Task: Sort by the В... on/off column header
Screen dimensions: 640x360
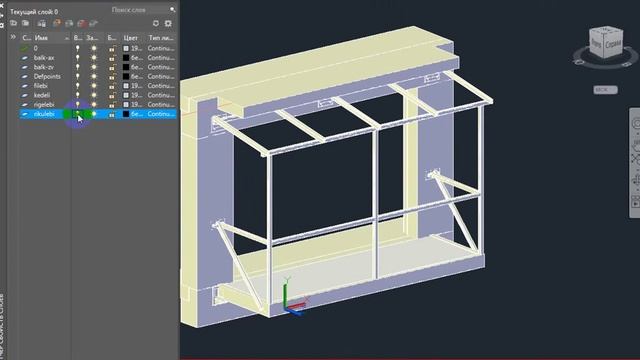Action: pos(78,38)
